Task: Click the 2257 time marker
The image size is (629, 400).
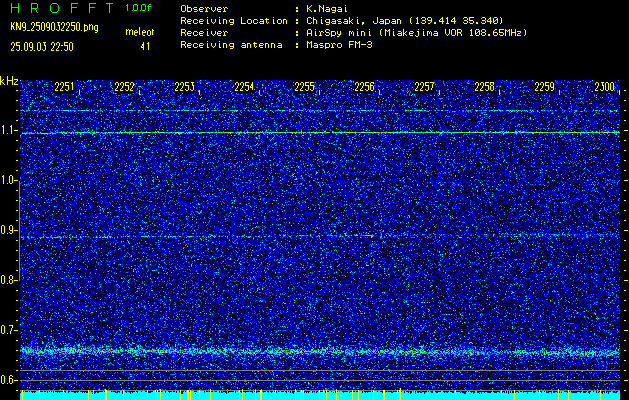Action: [x=424, y=87]
